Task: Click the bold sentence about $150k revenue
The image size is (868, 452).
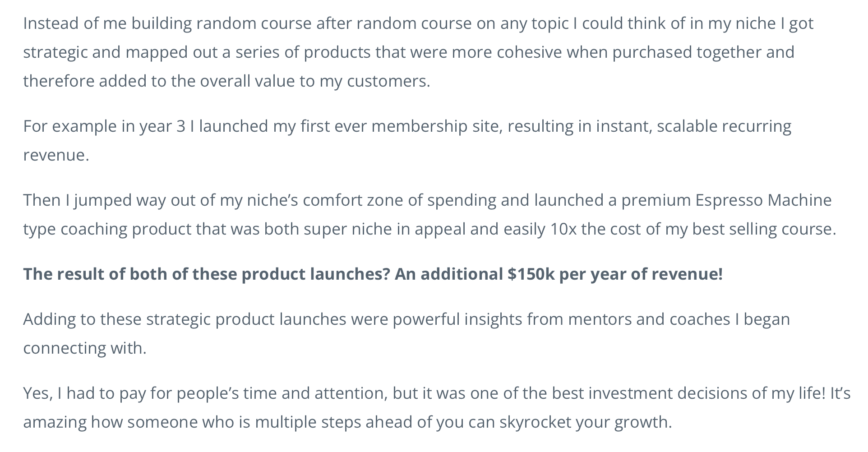Action: [373, 274]
